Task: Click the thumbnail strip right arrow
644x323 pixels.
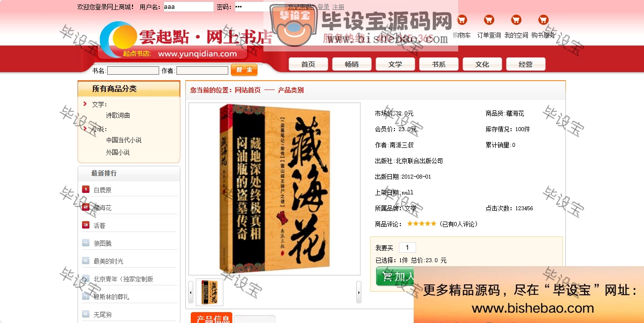Action: click(359, 292)
